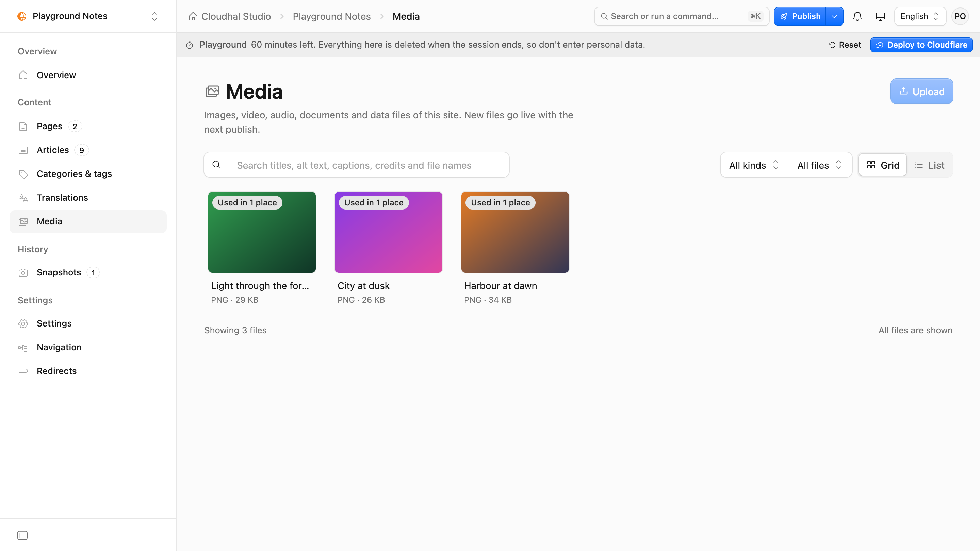Image resolution: width=980 pixels, height=551 pixels.
Task: Focus the media search text field
Action: click(357, 165)
